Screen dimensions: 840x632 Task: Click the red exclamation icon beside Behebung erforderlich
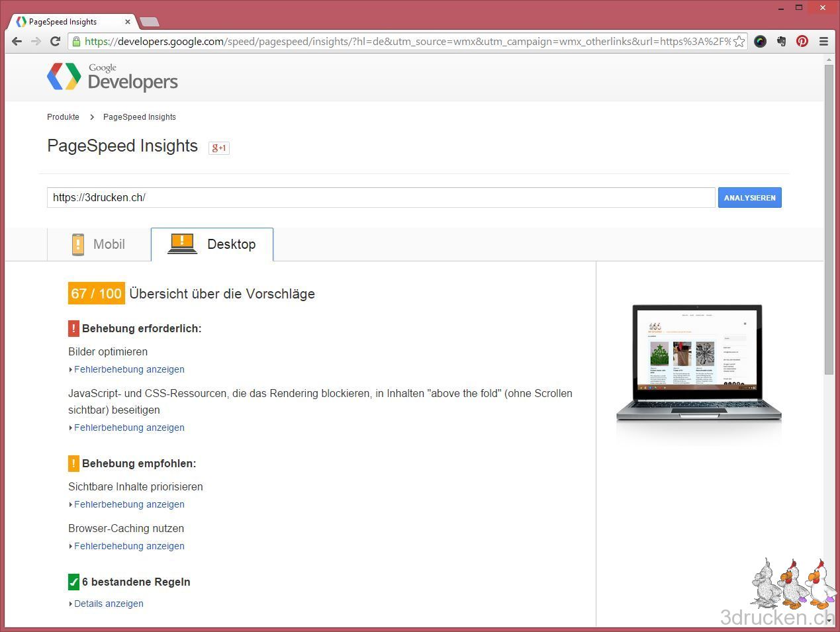(x=73, y=328)
